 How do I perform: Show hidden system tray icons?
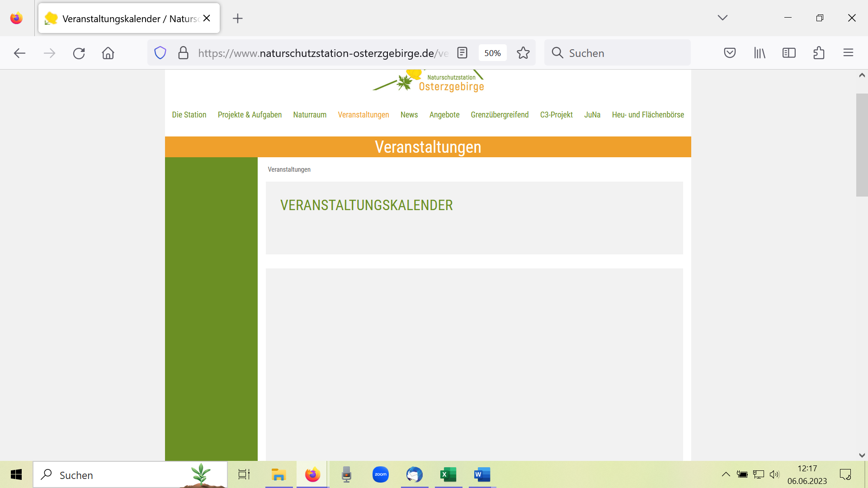coord(726,474)
